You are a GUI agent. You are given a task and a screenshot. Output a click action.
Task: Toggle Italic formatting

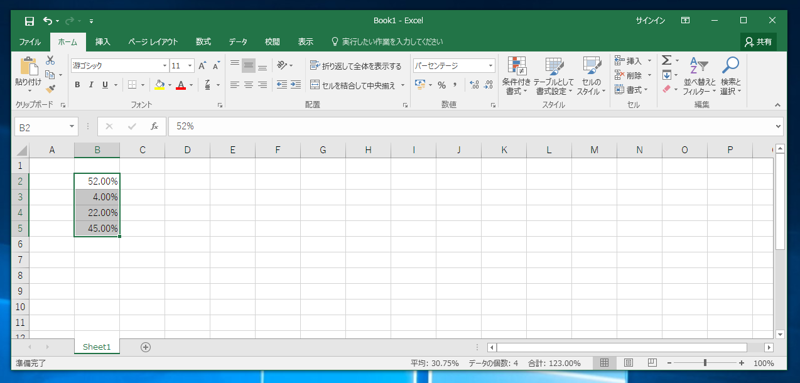[91, 85]
